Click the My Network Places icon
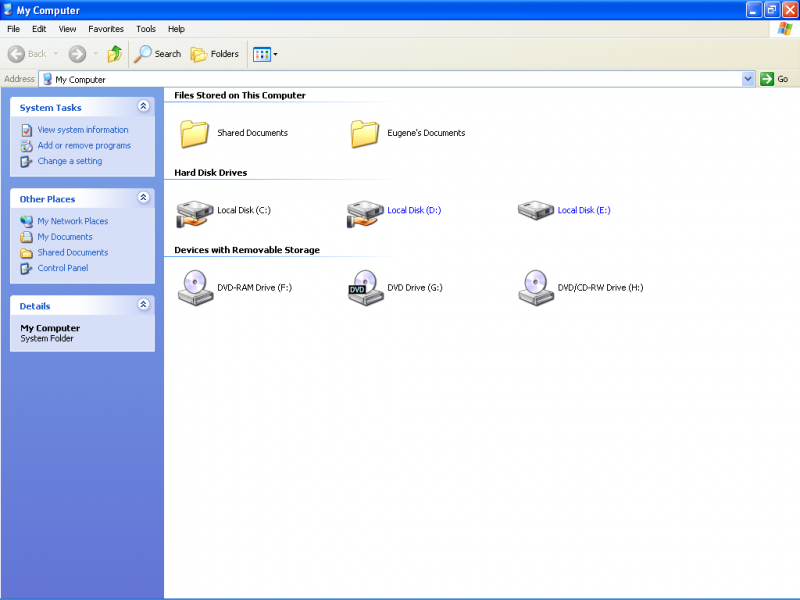800x600 pixels. click(27, 221)
